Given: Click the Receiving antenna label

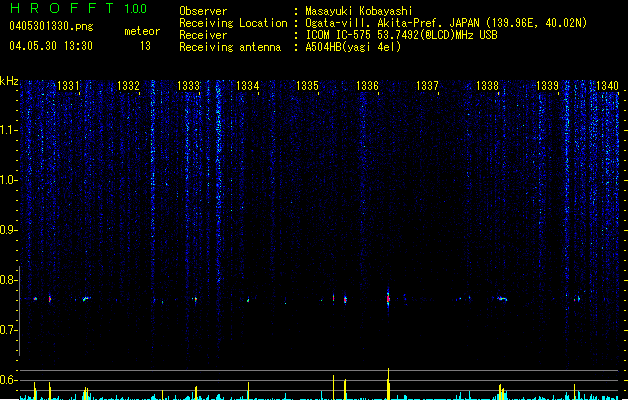Looking at the screenshot, I should (x=230, y=47).
